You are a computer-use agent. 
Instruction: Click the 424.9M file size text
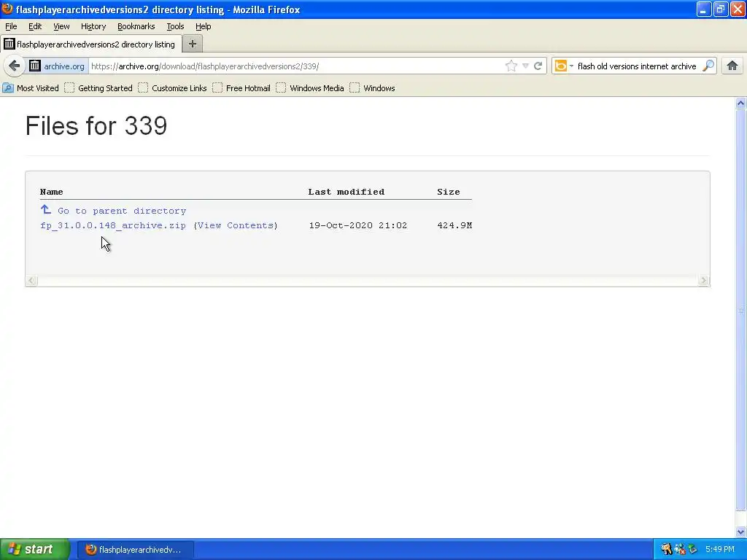coord(454,225)
